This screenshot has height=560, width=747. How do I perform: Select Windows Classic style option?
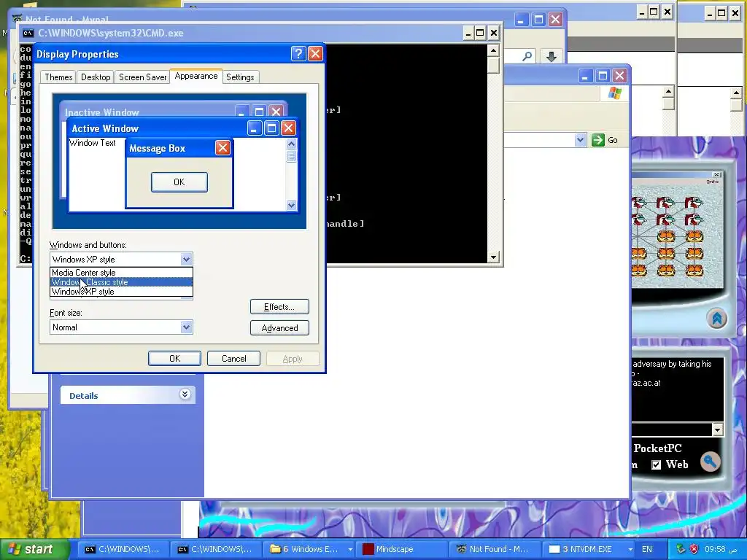[x=121, y=282]
